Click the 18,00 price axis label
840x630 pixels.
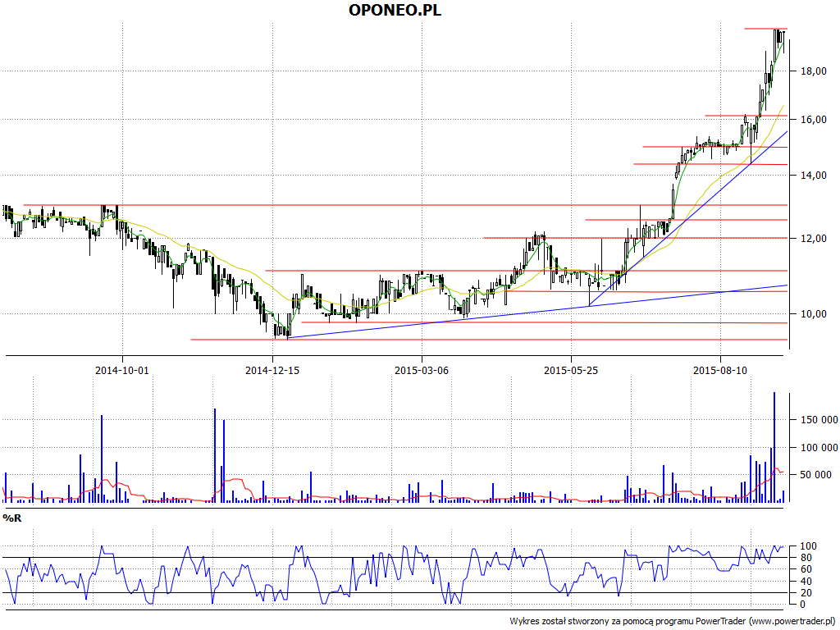coord(813,71)
